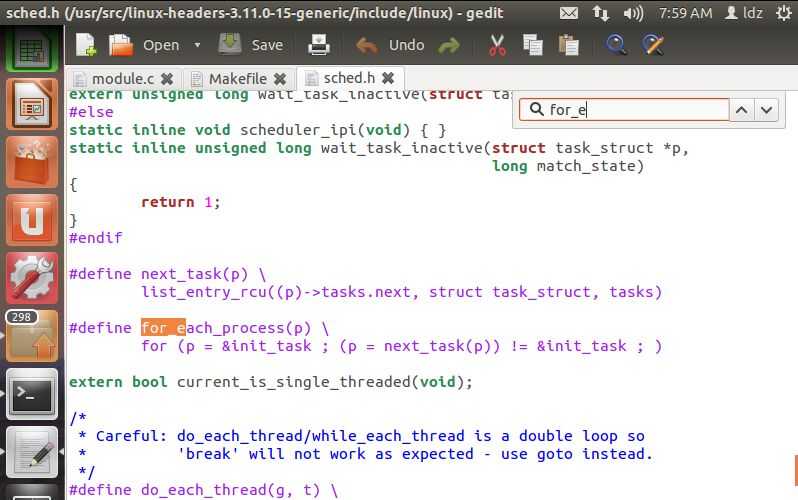The height and width of the screenshot is (500, 798).
Task: Go to previous search match arrow
Action: [742, 110]
